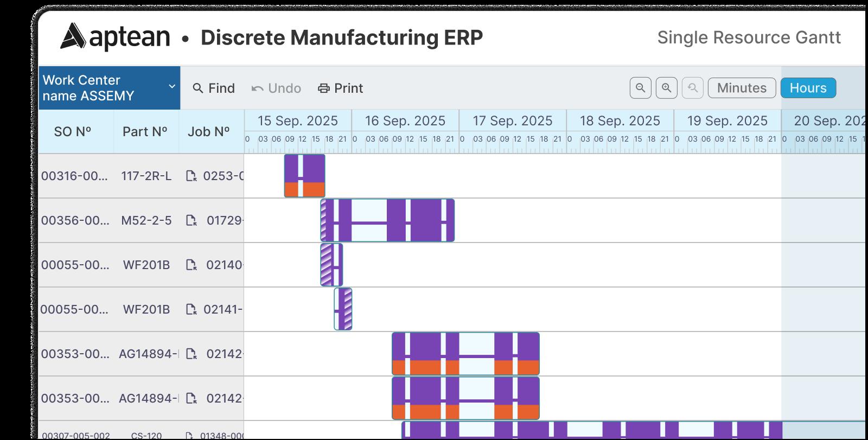The image size is (868, 440).
Task: Click job number cell 01729
Action: pos(225,220)
